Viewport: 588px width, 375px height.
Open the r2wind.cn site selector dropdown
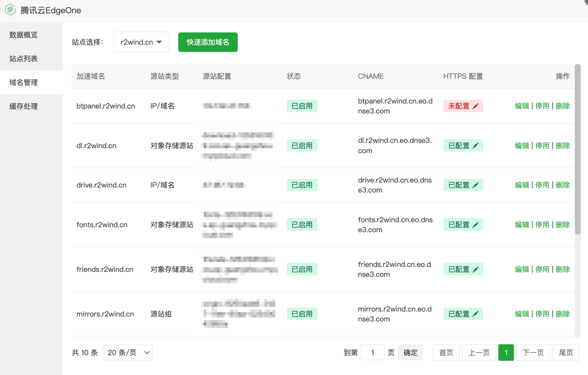tap(141, 42)
